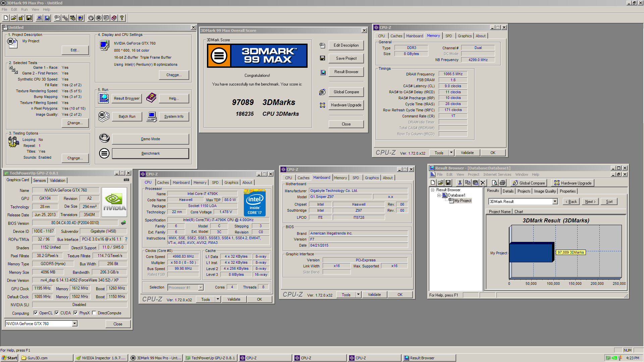This screenshot has height=362, width=644.
Task: Click the Testing Options toolbar icon
Action: point(73,18)
